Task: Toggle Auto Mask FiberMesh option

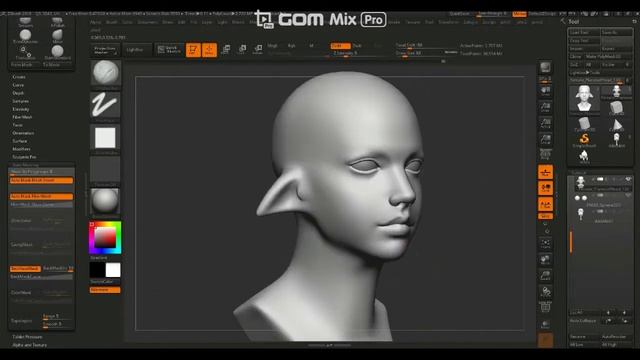Action: pyautogui.click(x=41, y=196)
